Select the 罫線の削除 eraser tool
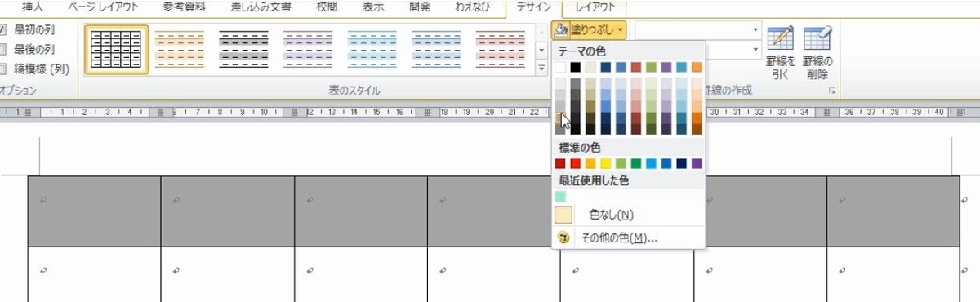This screenshot has width=980, height=302. pos(817,52)
